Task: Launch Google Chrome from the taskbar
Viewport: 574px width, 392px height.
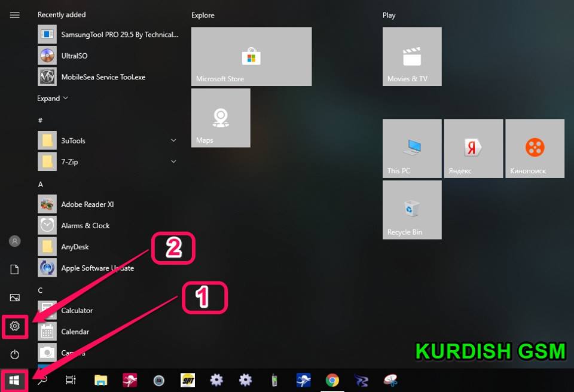Action: (x=332, y=380)
